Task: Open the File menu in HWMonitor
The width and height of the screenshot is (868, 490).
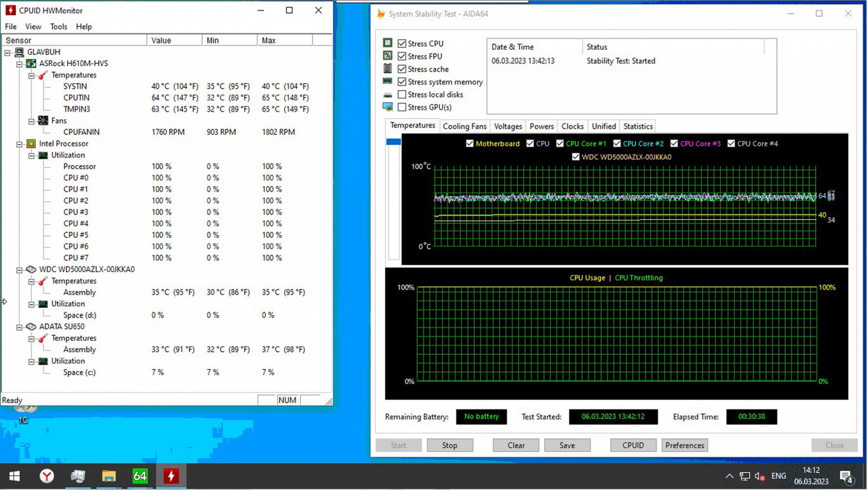Action: (x=11, y=26)
